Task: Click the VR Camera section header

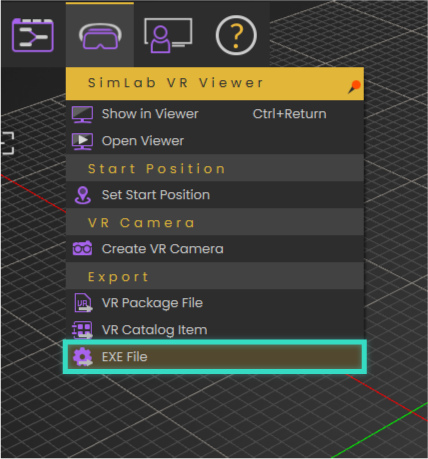Action: click(215, 222)
